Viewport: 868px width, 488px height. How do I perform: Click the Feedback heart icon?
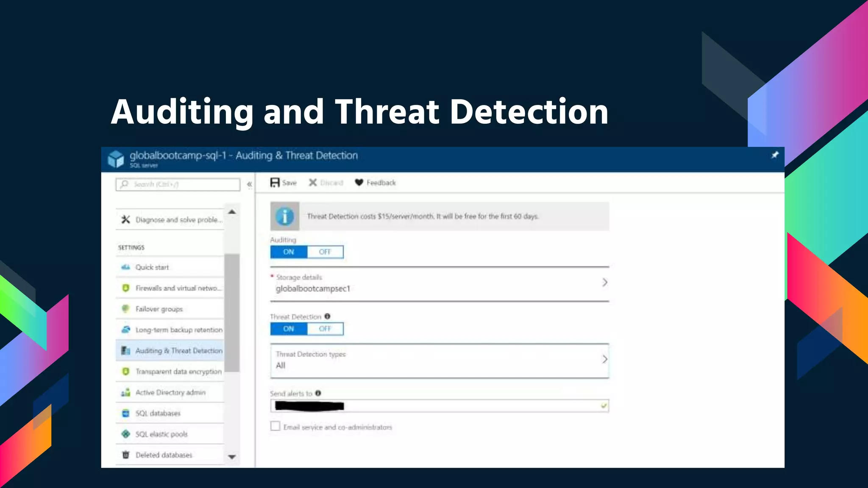click(x=359, y=183)
